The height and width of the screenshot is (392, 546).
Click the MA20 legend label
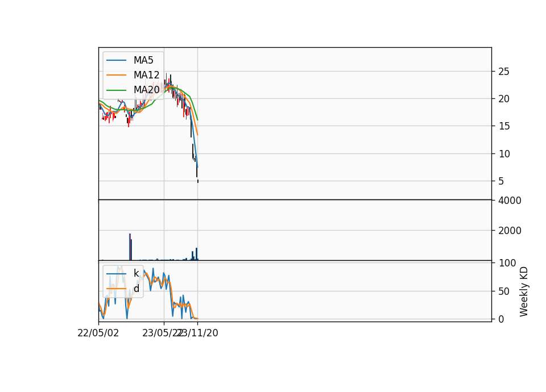point(146,90)
